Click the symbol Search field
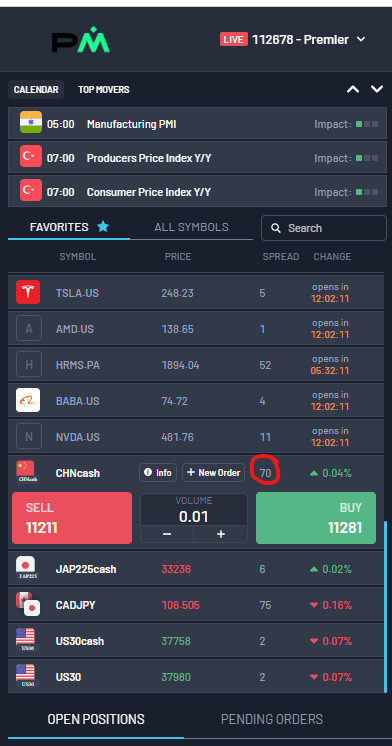The image size is (392, 746). tap(323, 228)
